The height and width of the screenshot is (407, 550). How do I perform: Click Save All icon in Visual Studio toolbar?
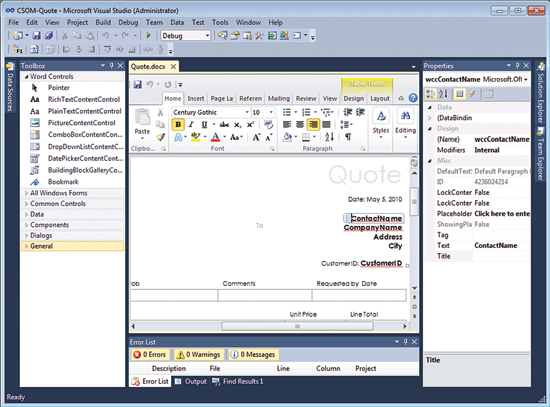coord(49,35)
